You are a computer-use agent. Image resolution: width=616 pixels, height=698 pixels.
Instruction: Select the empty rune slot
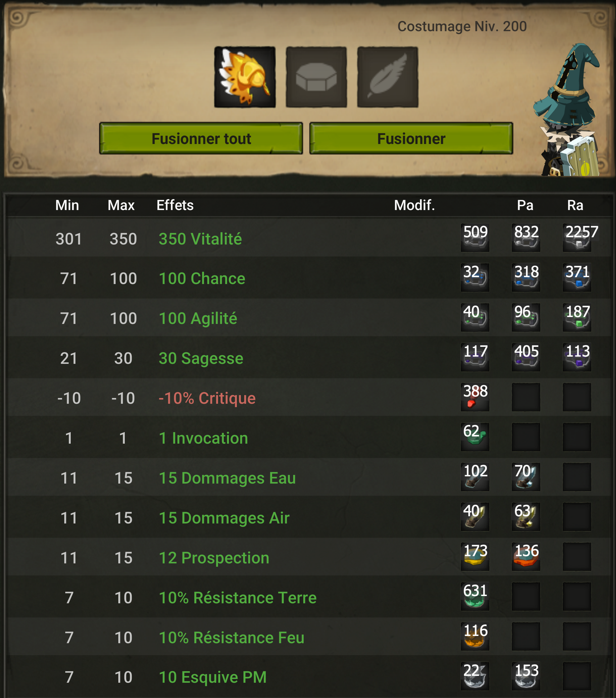tap(316, 77)
